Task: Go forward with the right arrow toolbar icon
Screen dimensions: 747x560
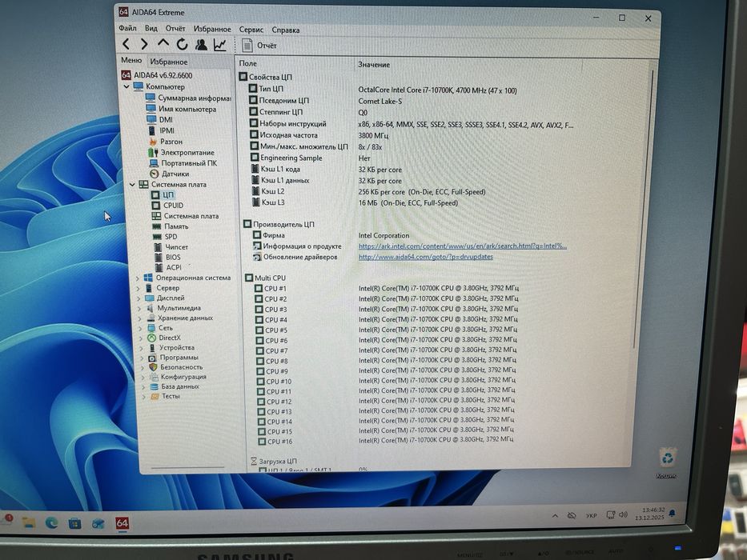Action: pos(144,44)
